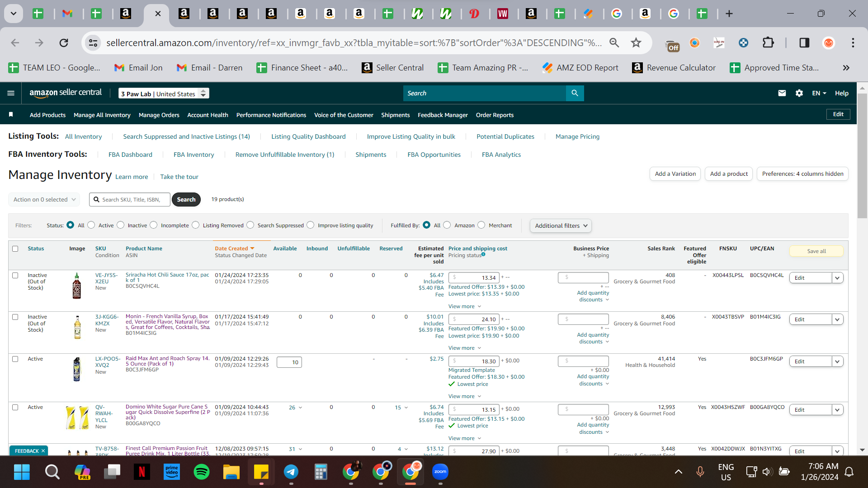This screenshot has height=488, width=868.
Task: Open Netflix from the taskbar
Action: pos(142,472)
